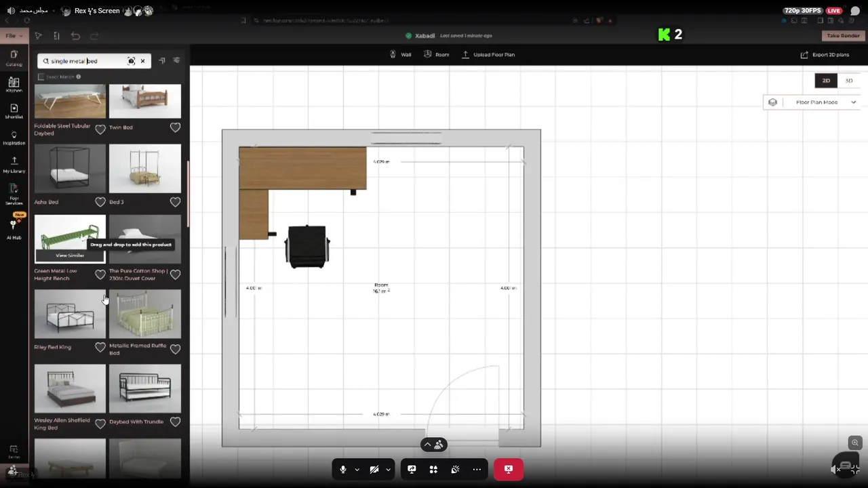This screenshot has height=488, width=868.
Task: Open more options three dots in call bar
Action: (x=477, y=469)
